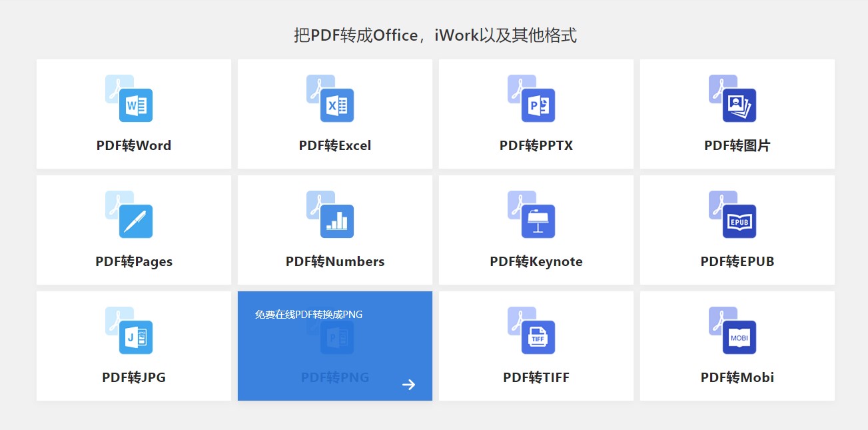The width and height of the screenshot is (868, 430).
Task: Click the PDF to PPTX icon
Action: click(532, 99)
